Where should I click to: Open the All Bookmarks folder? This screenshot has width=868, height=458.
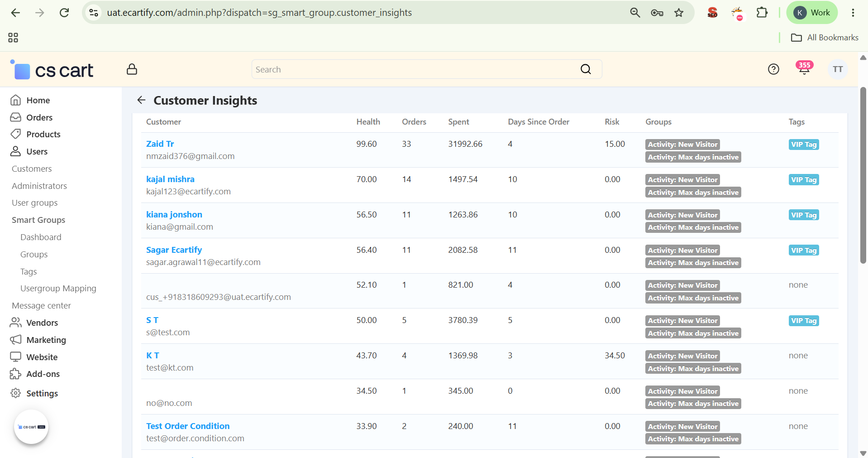pyautogui.click(x=825, y=38)
